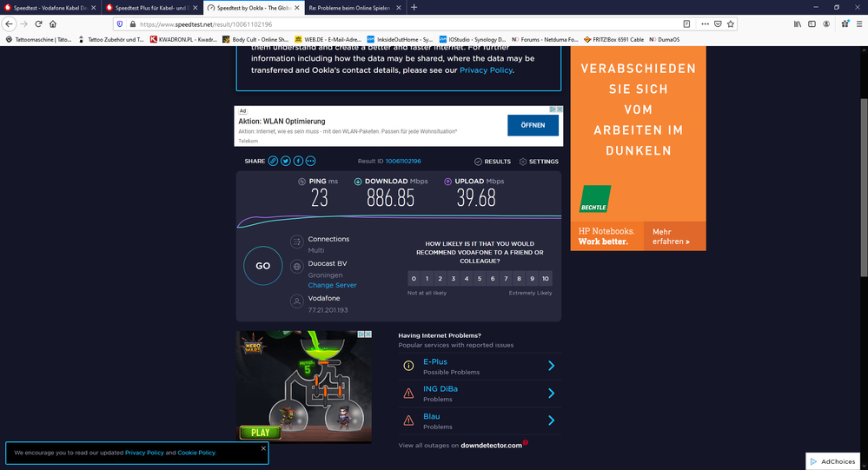Open KWADRON.PL bookmark
868x470 pixels.
tap(183, 39)
